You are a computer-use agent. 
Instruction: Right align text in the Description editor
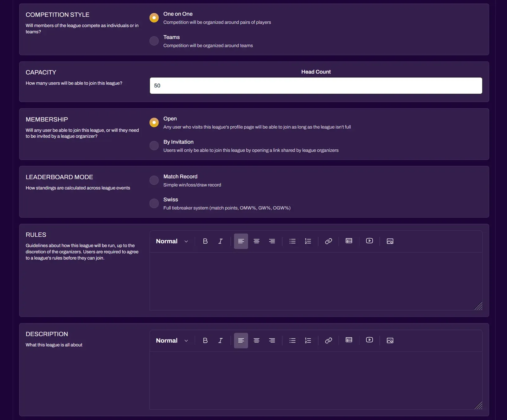pos(272,340)
